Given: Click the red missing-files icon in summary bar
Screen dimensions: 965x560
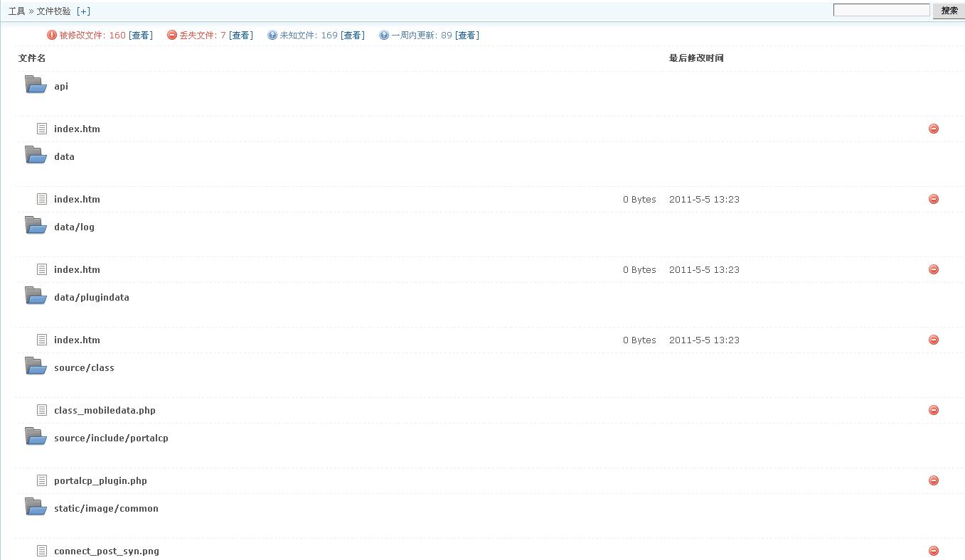Looking at the screenshot, I should pos(172,35).
